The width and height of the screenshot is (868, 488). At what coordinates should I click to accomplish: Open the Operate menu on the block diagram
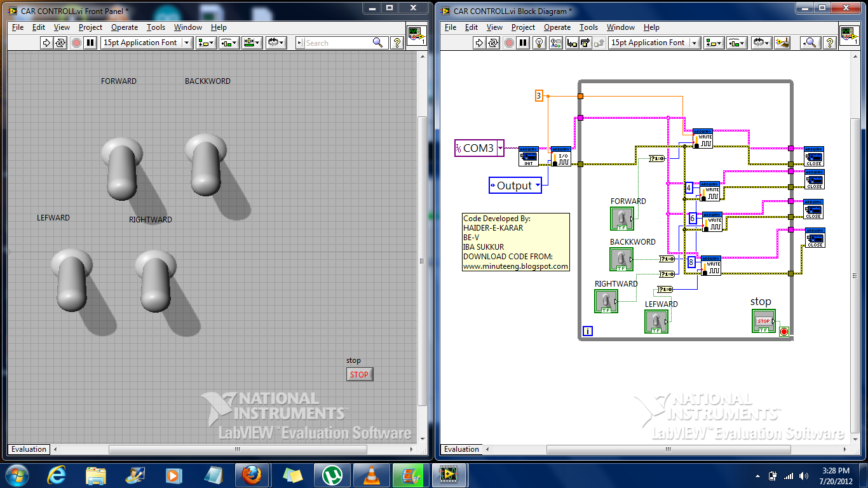click(557, 27)
